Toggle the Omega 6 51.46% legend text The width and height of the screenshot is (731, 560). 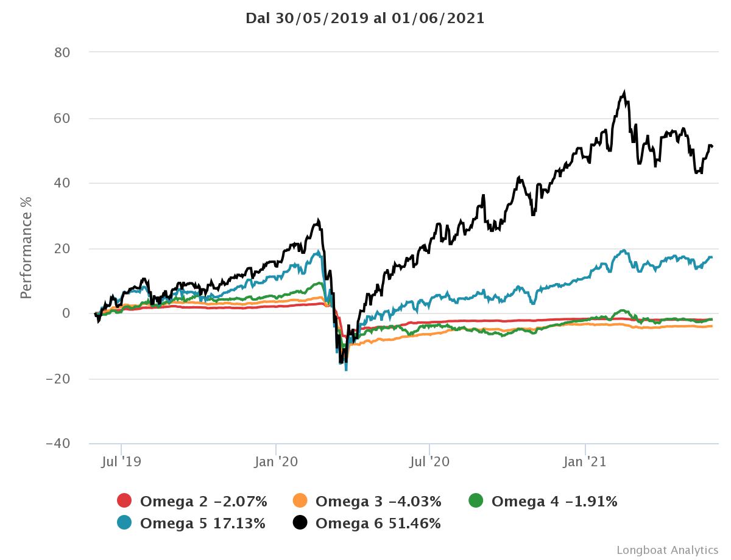[x=378, y=523]
